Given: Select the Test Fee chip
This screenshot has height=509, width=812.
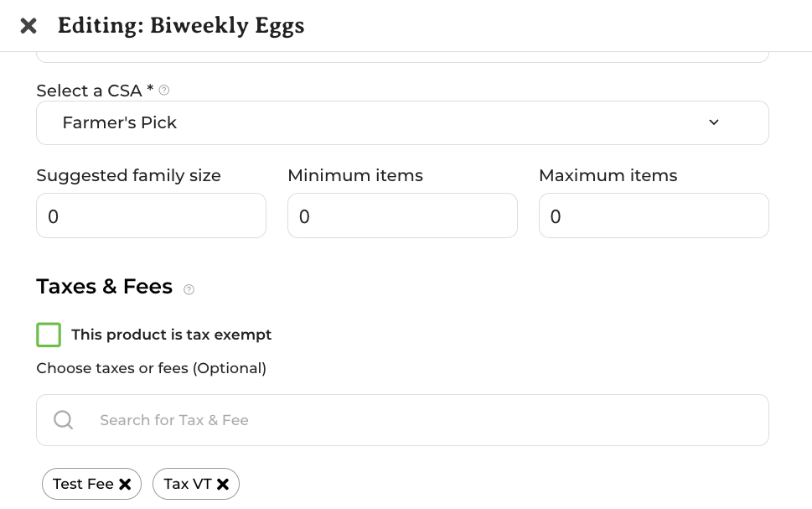Looking at the screenshot, I should pos(83,484).
